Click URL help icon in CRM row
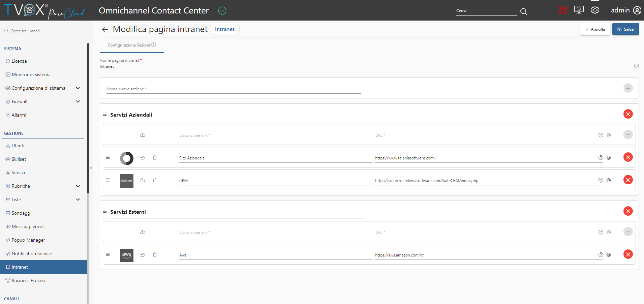 tap(601, 180)
